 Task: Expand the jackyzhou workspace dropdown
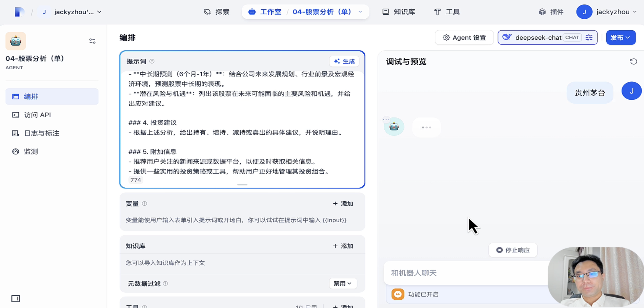(99, 12)
